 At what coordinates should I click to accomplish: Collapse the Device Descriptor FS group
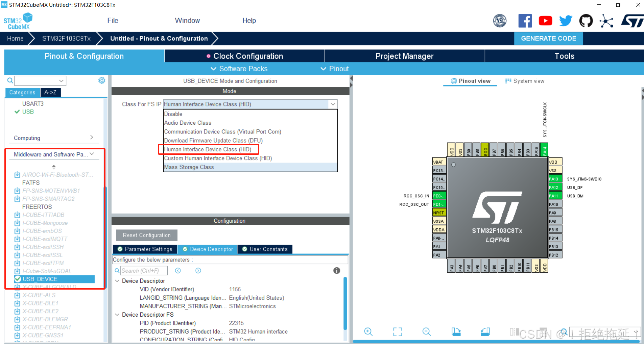117,315
